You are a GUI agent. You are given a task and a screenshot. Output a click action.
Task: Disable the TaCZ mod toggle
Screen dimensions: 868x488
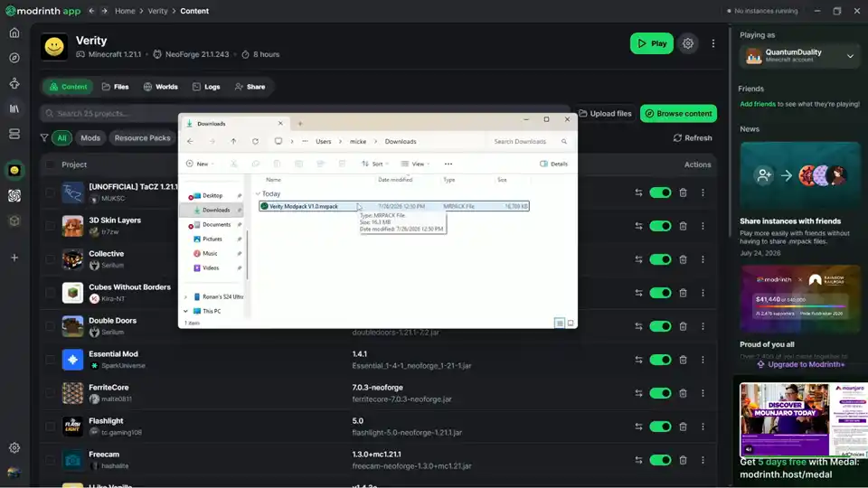click(x=660, y=192)
